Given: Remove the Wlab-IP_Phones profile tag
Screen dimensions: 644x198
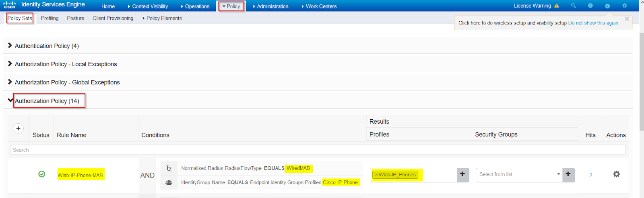Looking at the screenshot, I should point(376,175).
